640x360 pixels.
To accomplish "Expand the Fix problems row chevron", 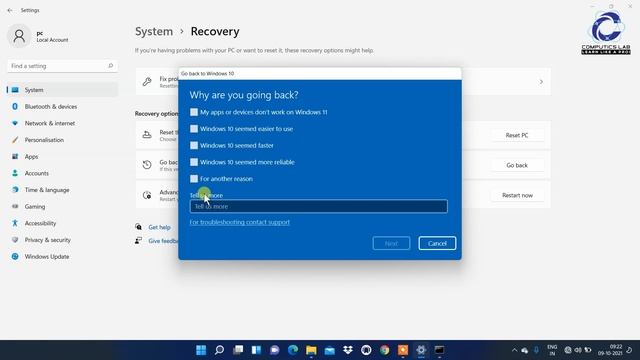I will [x=541, y=82].
